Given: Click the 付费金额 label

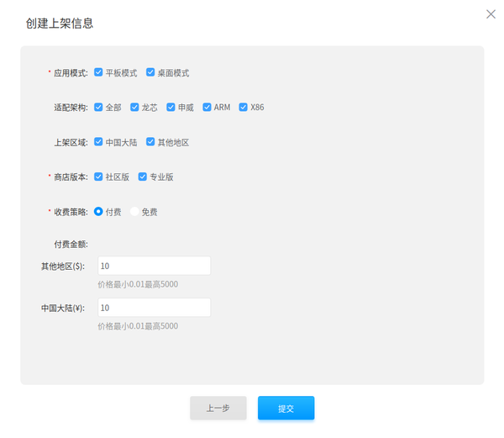Looking at the screenshot, I should coord(71,245).
